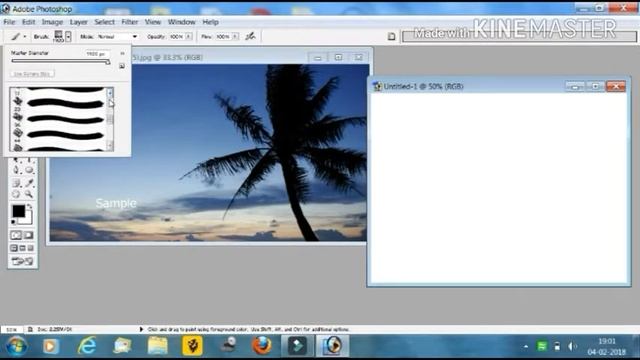Switch to Quick Mask Mode

[29, 236]
